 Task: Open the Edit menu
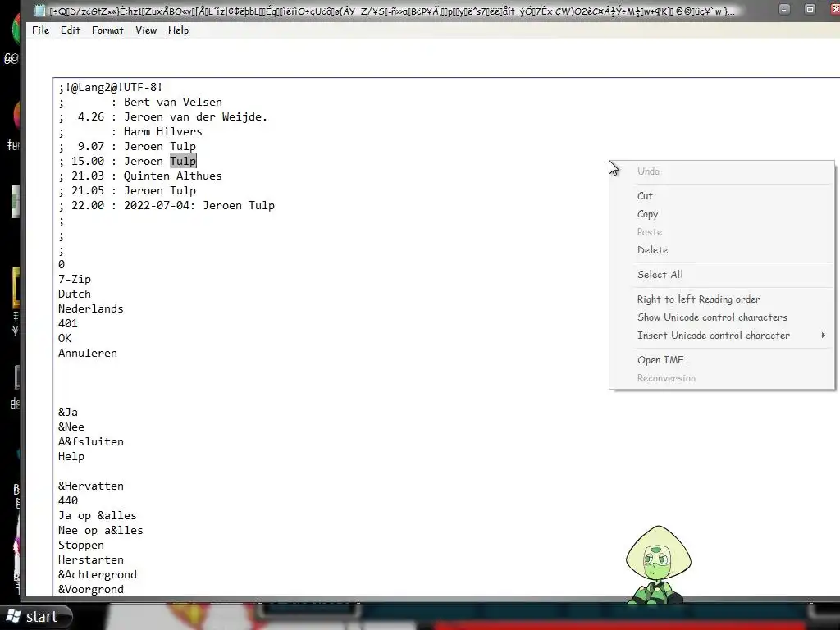click(x=71, y=30)
